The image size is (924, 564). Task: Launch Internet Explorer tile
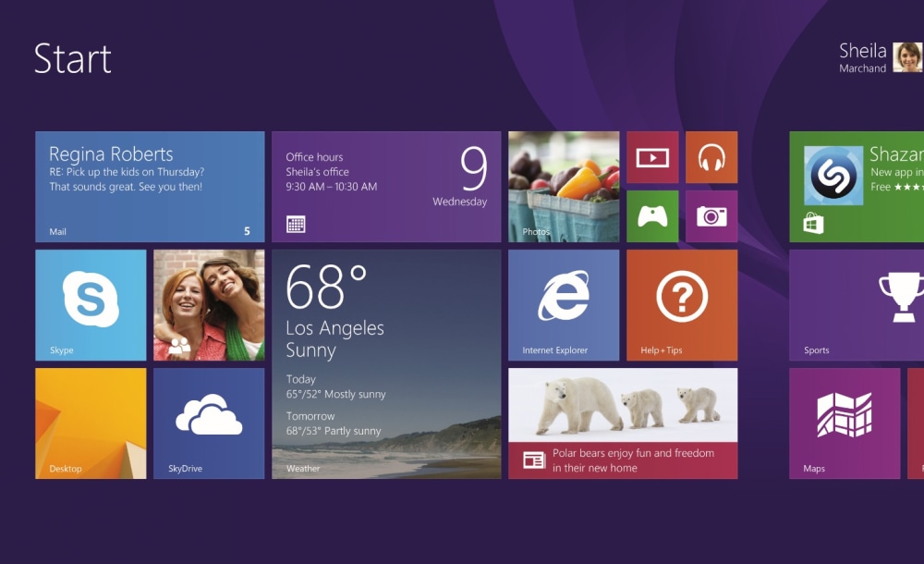click(564, 305)
